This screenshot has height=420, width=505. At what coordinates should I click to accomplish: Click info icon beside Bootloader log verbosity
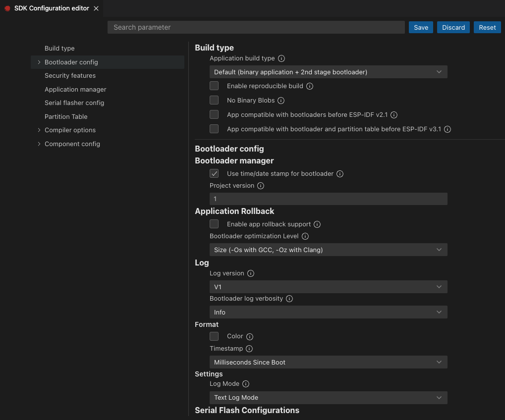(x=289, y=299)
